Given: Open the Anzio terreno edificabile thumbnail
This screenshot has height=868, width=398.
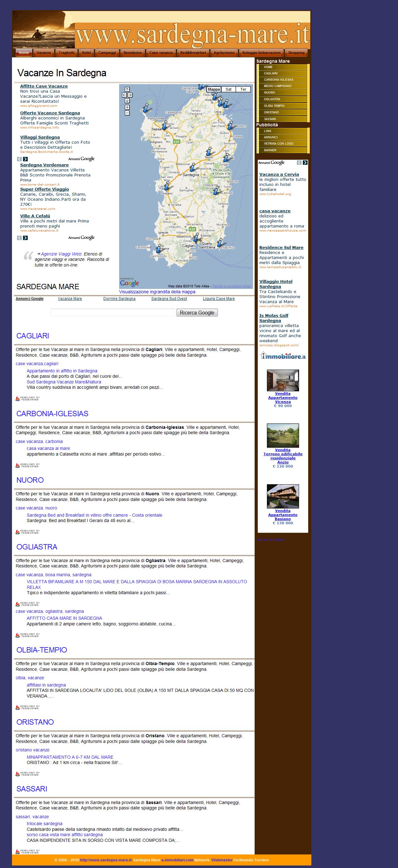Looking at the screenshot, I should 283,436.
